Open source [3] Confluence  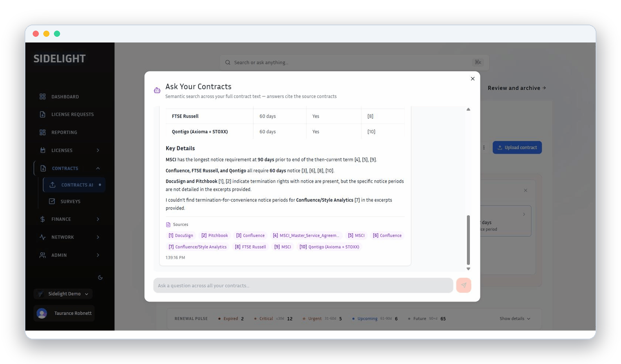(x=250, y=236)
